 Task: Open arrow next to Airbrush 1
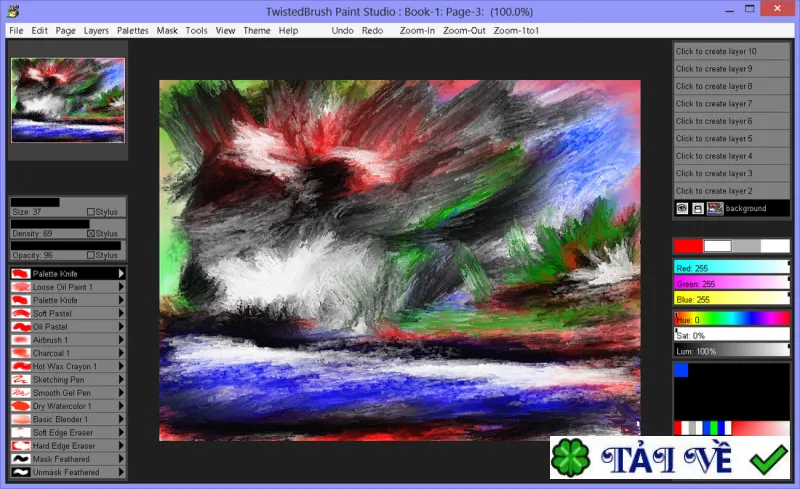click(121, 340)
